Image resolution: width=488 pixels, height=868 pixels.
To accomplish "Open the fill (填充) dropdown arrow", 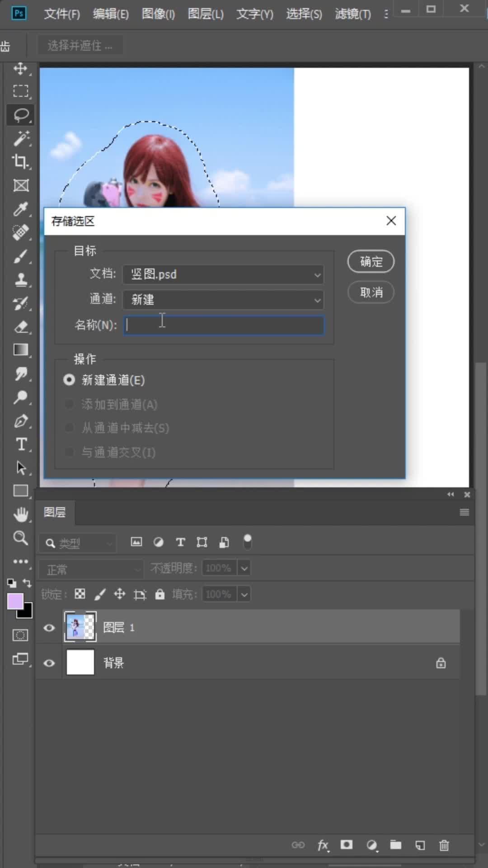I will (x=244, y=594).
